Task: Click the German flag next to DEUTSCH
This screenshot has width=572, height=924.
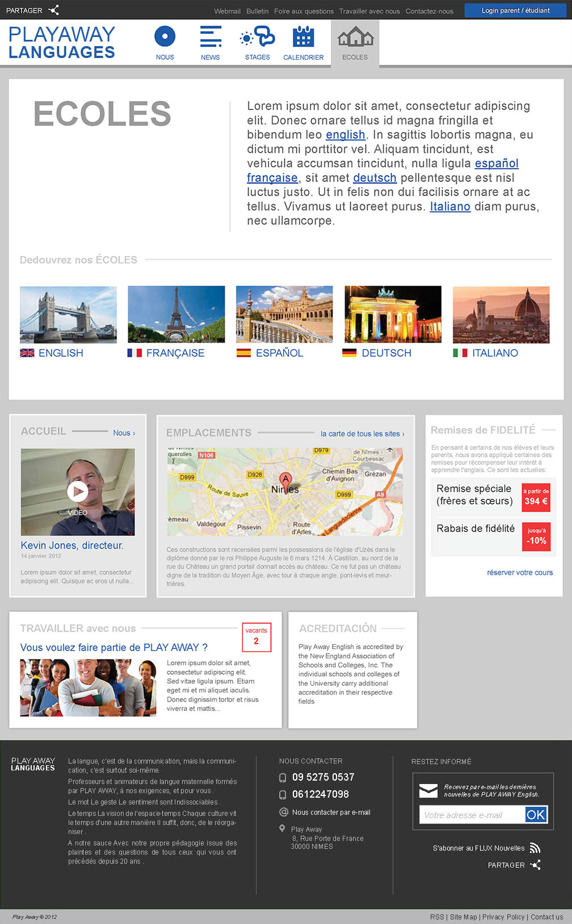Action: pyautogui.click(x=349, y=353)
